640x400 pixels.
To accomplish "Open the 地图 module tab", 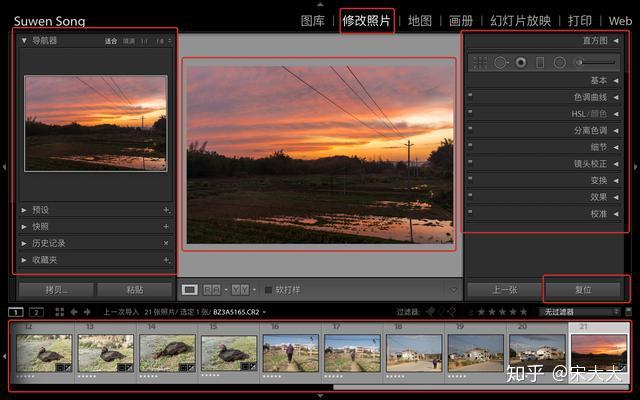I will point(420,21).
